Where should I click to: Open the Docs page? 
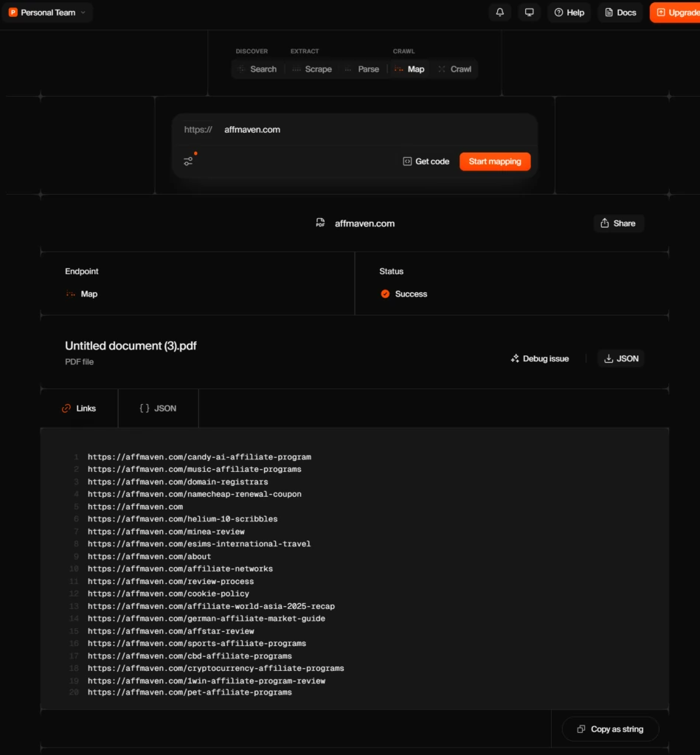click(x=620, y=13)
